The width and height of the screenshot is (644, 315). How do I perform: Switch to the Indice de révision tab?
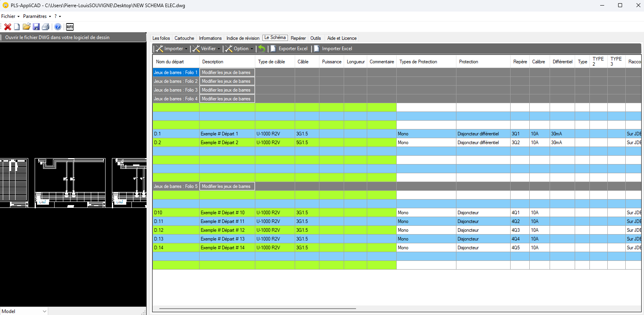(x=243, y=38)
